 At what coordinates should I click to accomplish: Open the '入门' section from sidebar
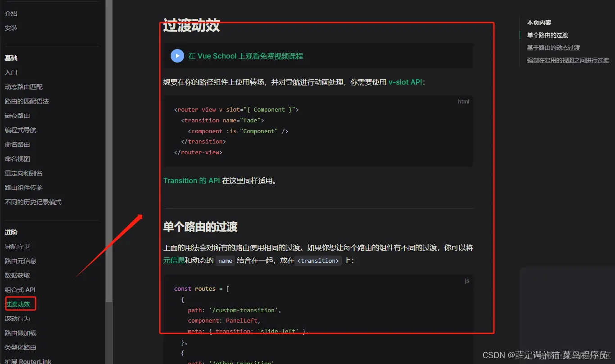[11, 72]
